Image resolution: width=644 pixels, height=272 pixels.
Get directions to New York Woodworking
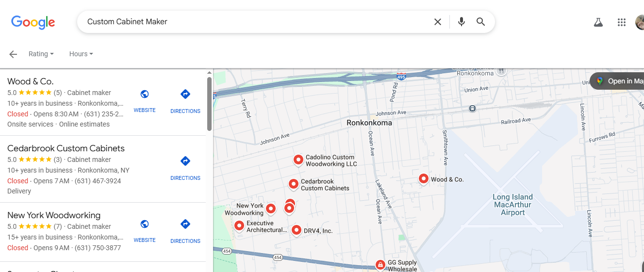pos(185,224)
